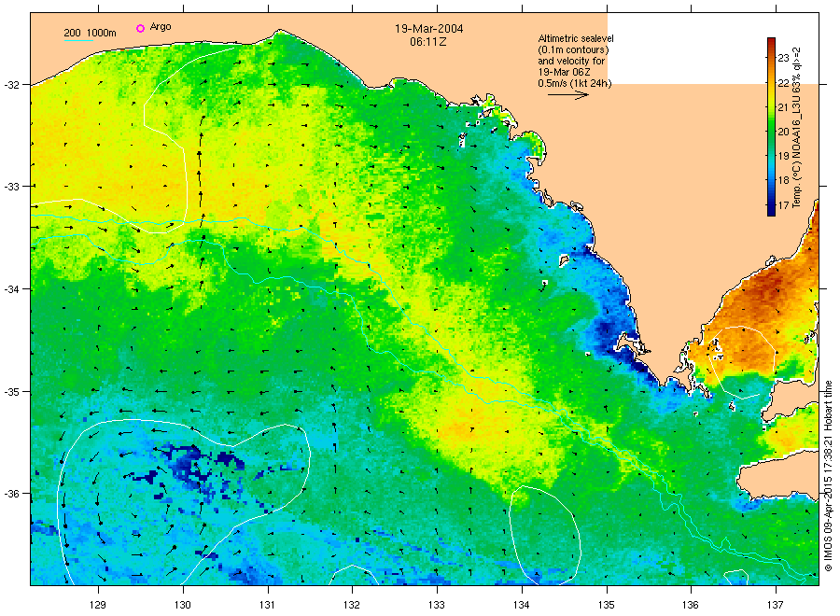Click longitude label 129
Image resolution: width=840 pixels, height=616 pixels.
point(98,605)
